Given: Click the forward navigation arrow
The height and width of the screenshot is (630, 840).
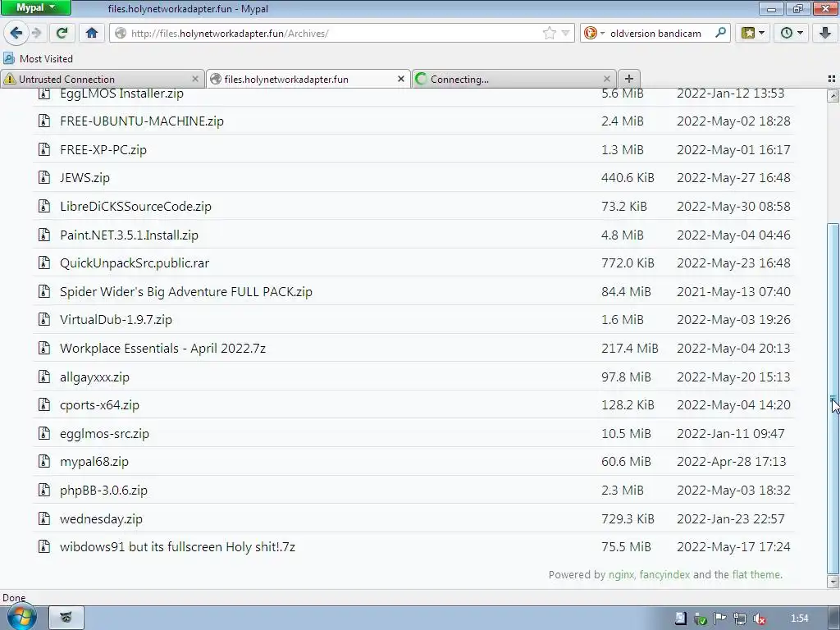Looking at the screenshot, I should pyautogui.click(x=36, y=33).
